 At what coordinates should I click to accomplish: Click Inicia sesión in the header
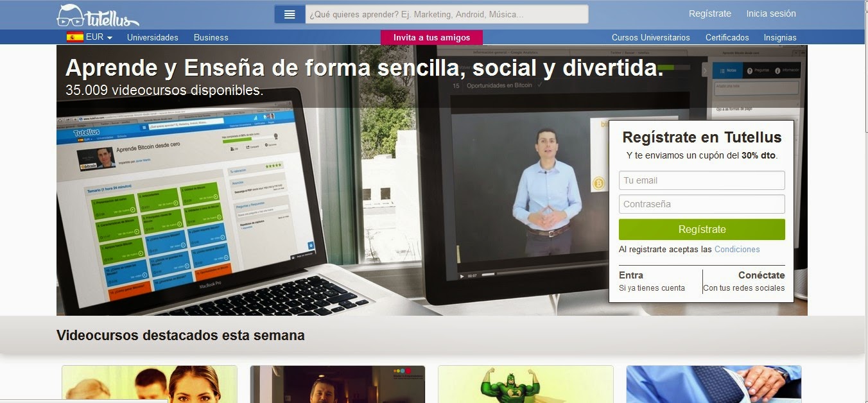click(771, 13)
